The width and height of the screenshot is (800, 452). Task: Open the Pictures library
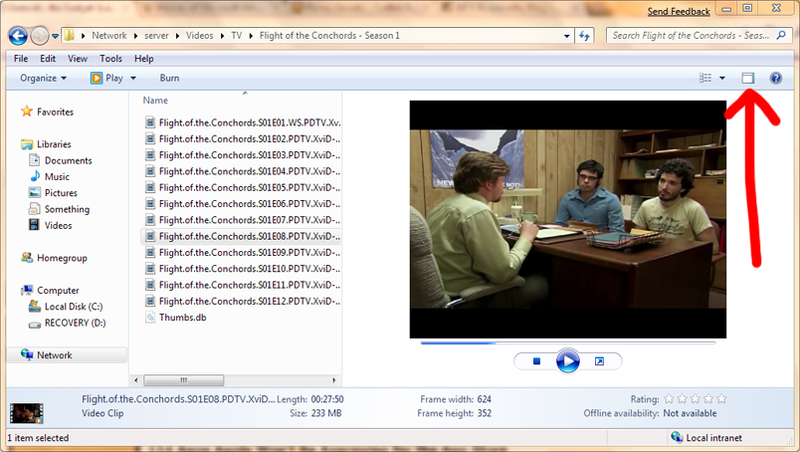tap(61, 193)
